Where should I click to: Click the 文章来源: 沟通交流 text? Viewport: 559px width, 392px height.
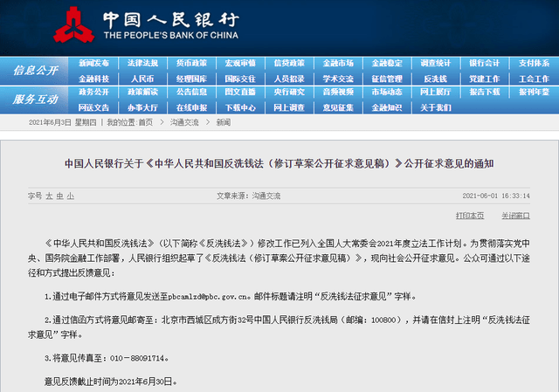coord(248,196)
